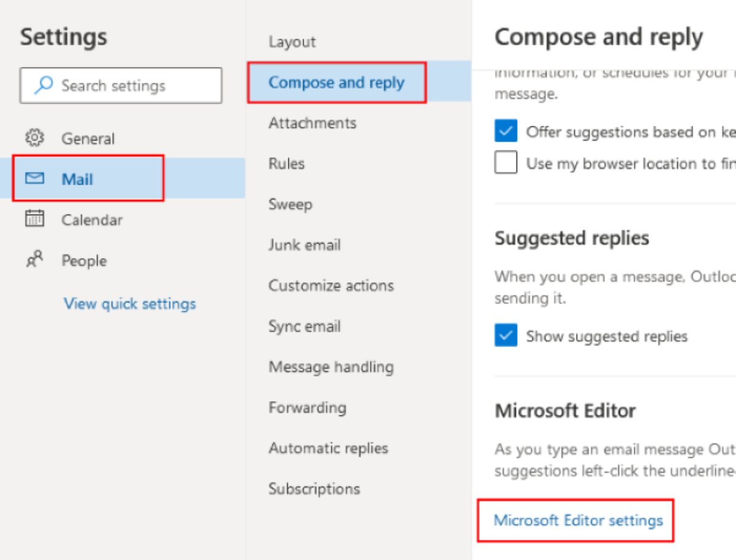Viewport: 736px width, 560px height.
Task: Open Sweep settings
Action: pos(290,204)
